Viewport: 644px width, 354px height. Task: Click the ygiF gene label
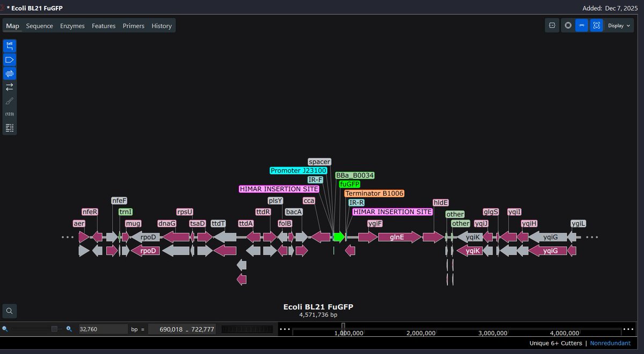tap(375, 223)
